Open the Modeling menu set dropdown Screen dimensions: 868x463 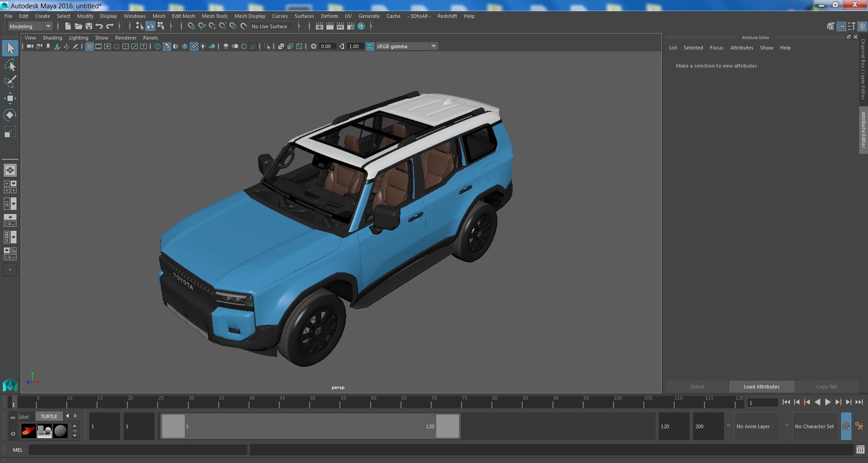(30, 26)
